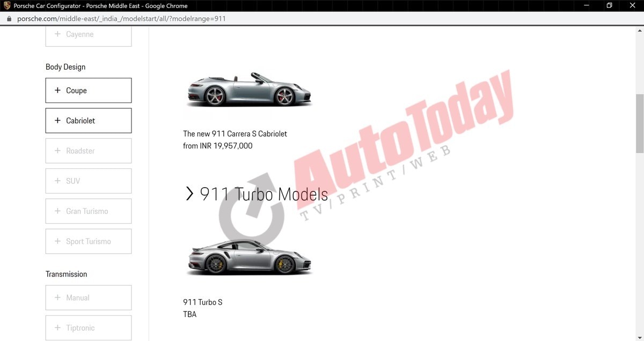
Task: Click the Porsche crest icon in title bar
Action: click(x=7, y=6)
